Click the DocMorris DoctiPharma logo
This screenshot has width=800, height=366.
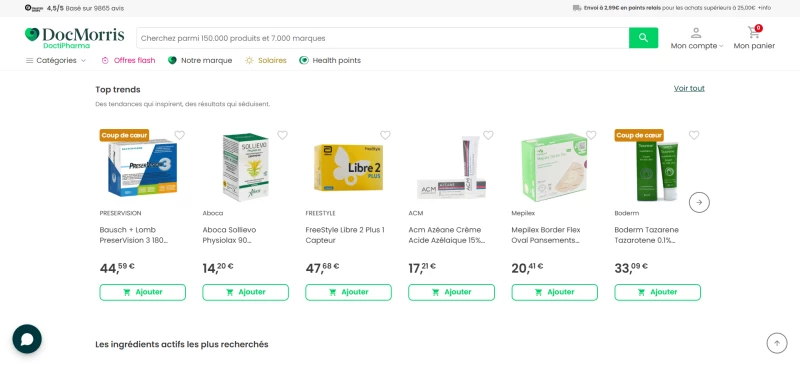click(74, 38)
